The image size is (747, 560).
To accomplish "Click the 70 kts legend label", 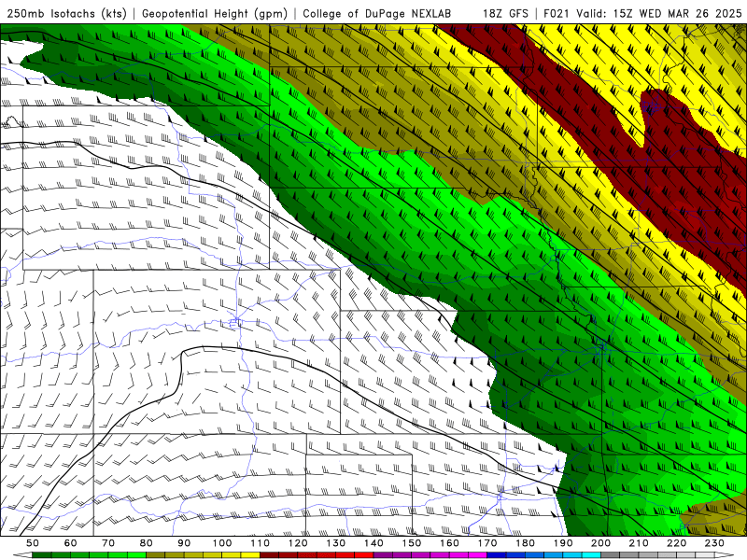I will pos(108,543).
